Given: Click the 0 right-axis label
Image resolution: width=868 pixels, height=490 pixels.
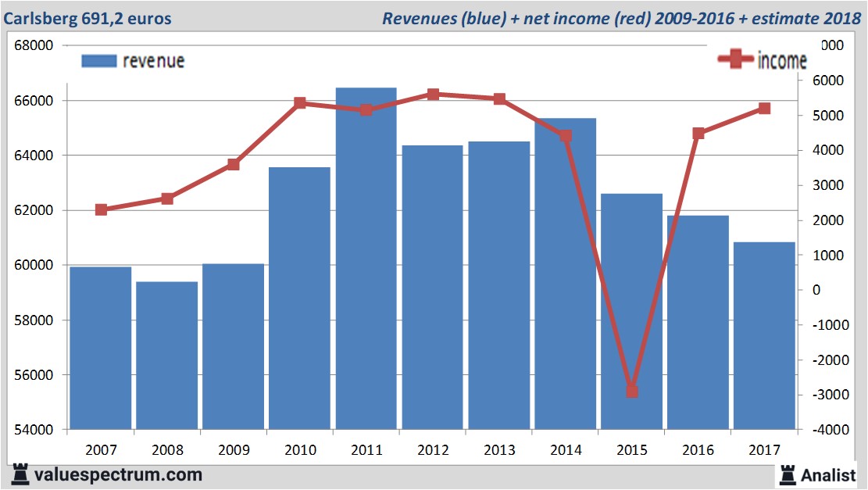Looking at the screenshot, I should coord(816,290).
